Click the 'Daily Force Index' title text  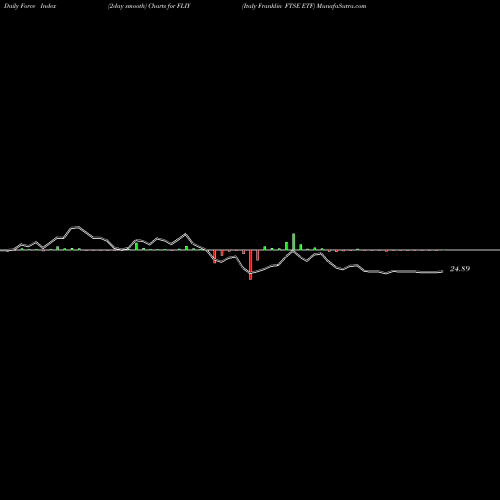click(x=30, y=6)
